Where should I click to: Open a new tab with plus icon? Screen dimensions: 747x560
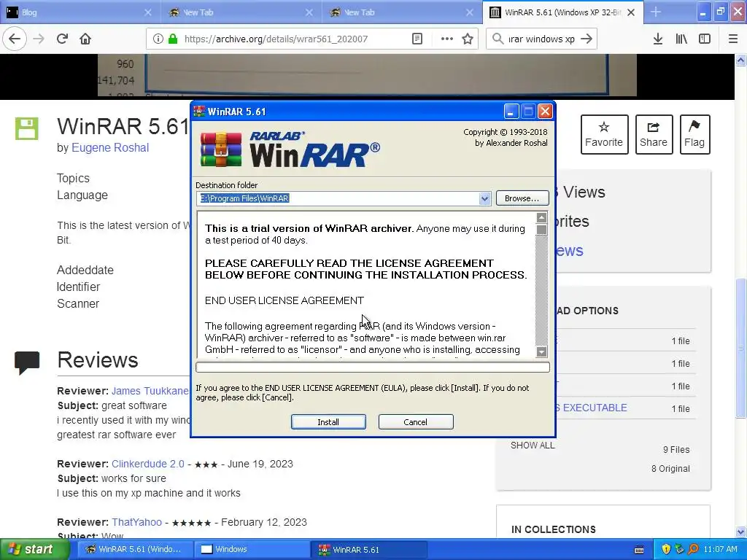(656, 12)
